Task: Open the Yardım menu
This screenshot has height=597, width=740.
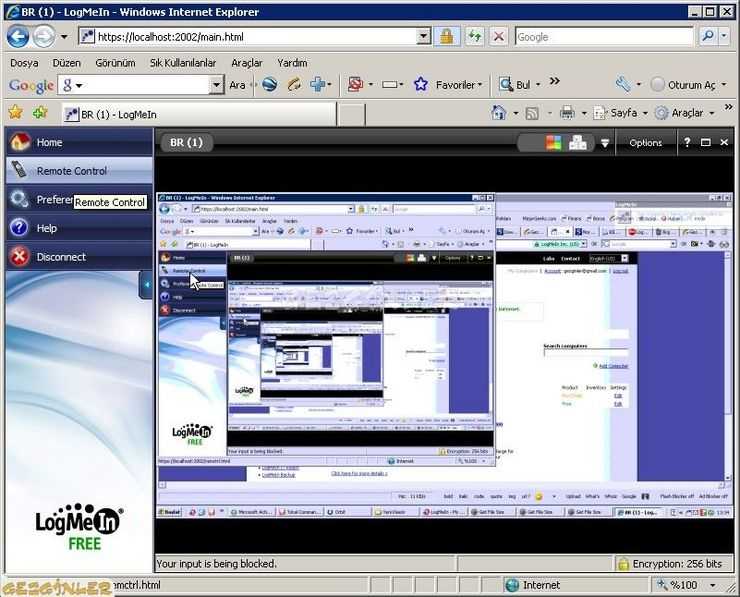Action: click(292, 63)
